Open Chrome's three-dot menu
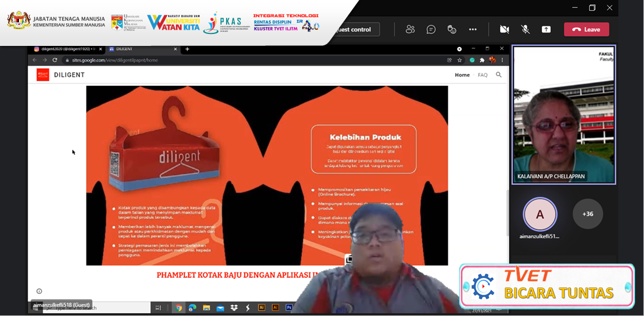The width and height of the screenshot is (644, 316). click(502, 60)
